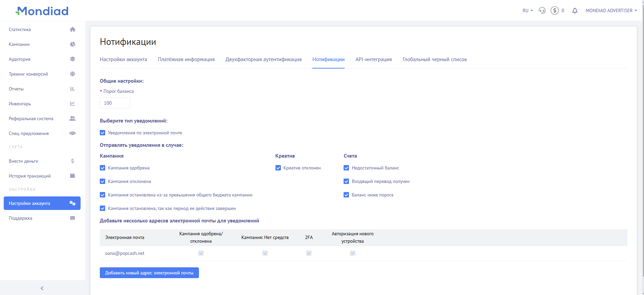This screenshot has height=295, width=644.
Task: Click Добавить новый адрес электронной почты button
Action: point(149,273)
